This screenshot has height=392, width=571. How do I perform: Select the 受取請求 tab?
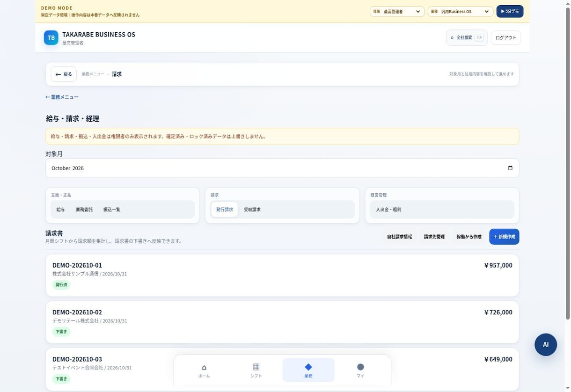click(x=252, y=210)
